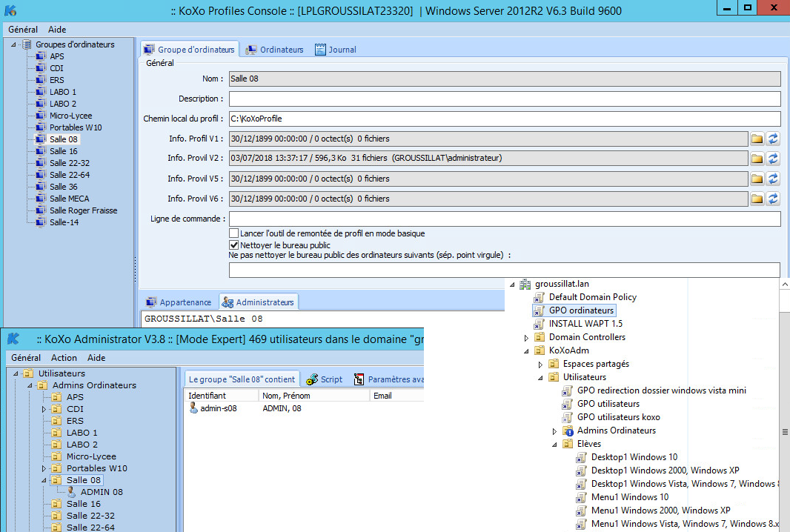This screenshot has height=532, width=790.
Task: Open Général menu in KoXo Administrator
Action: (x=26, y=358)
